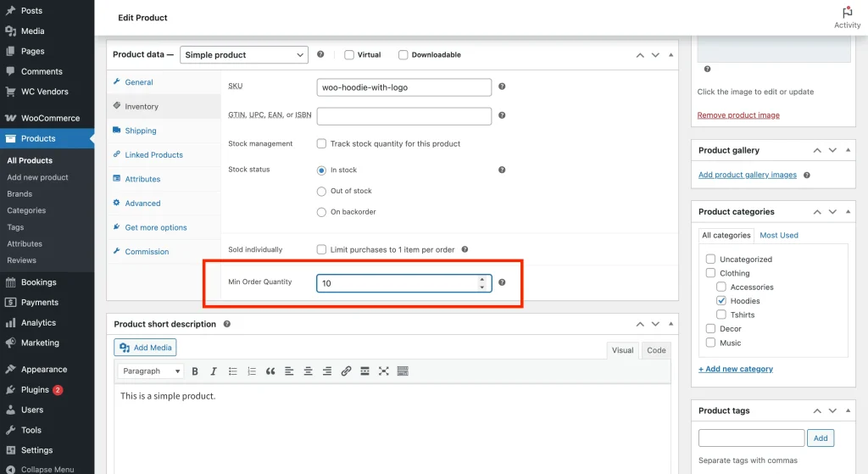The image size is (868, 474).
Task: Insert a numbered list
Action: (251, 371)
